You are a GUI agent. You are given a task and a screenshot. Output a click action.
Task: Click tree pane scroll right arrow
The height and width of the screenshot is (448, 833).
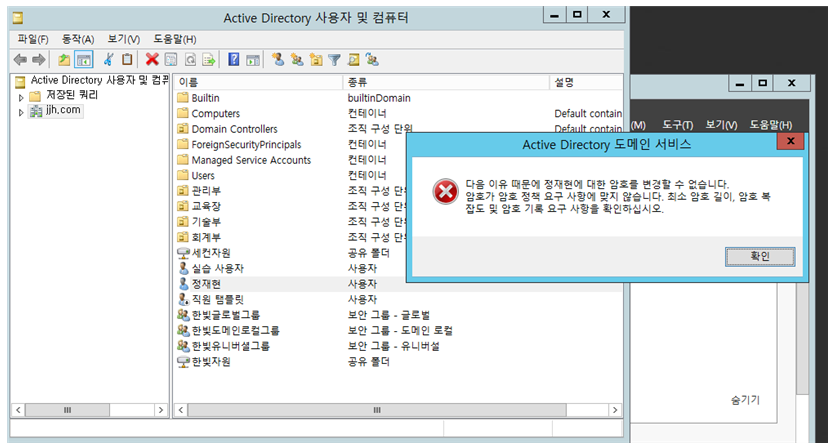pos(161,410)
